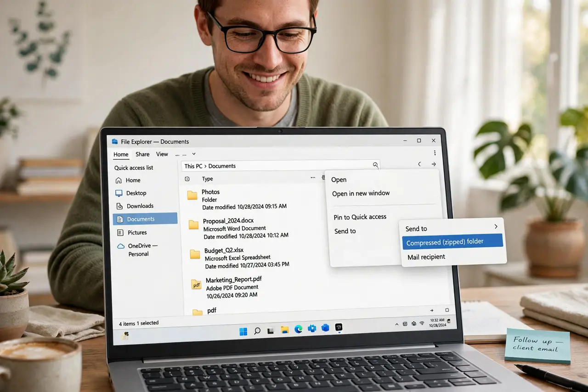The height and width of the screenshot is (392, 588).
Task: Open the Wi-Fi network tray icon
Action: tap(422, 323)
